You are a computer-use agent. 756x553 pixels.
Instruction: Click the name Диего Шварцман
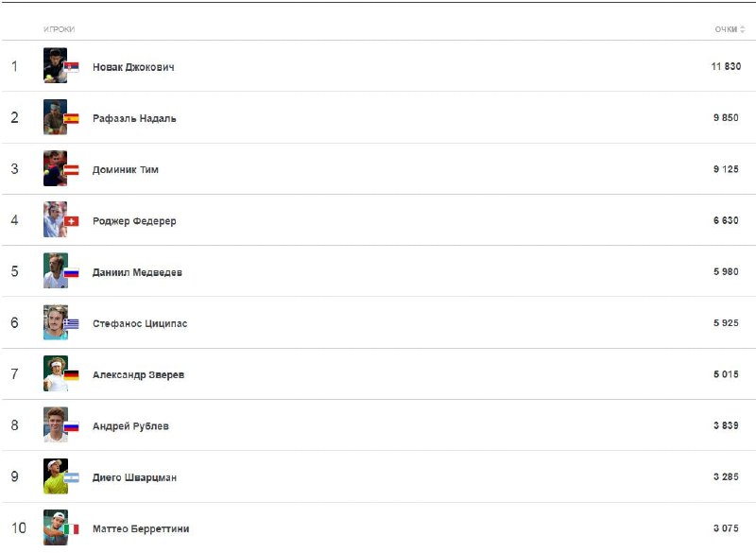134,478
